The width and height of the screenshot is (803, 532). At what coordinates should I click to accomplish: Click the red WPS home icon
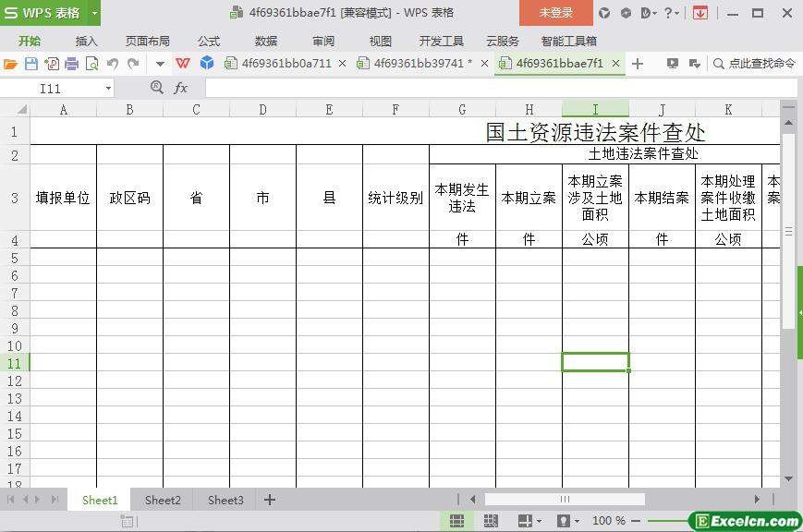[x=183, y=64]
